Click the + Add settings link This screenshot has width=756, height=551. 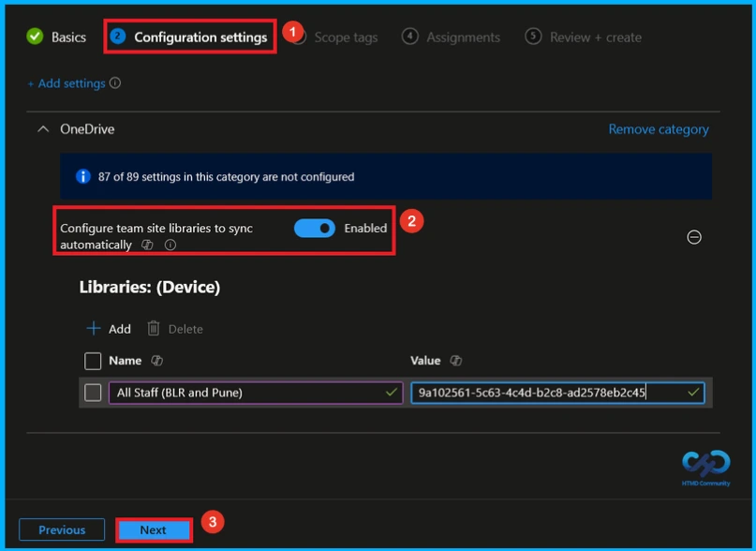[x=67, y=83]
